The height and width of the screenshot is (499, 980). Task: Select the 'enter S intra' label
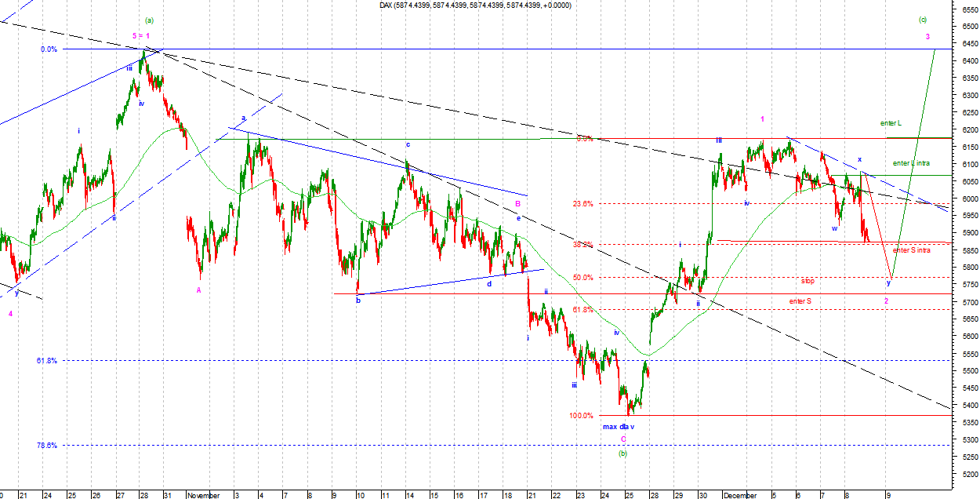point(912,250)
